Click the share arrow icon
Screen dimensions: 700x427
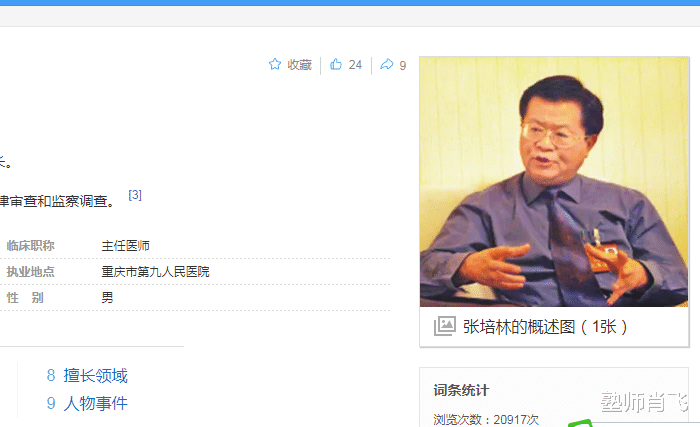387,64
